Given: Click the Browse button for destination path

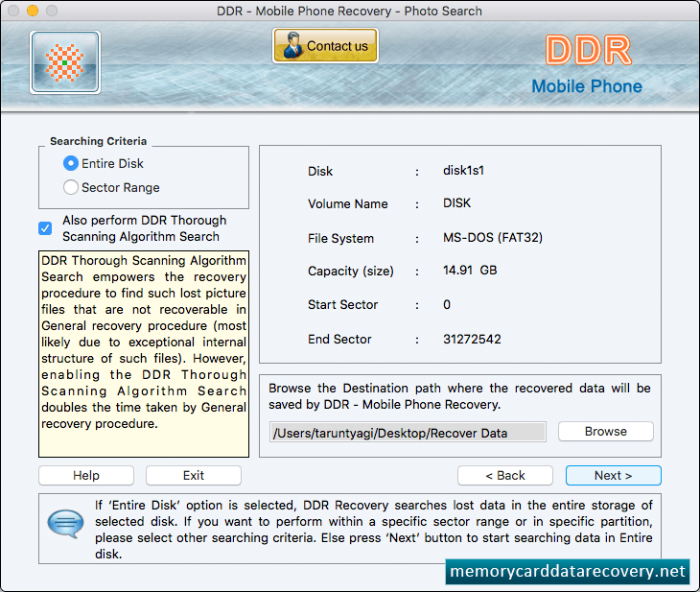Looking at the screenshot, I should [606, 432].
